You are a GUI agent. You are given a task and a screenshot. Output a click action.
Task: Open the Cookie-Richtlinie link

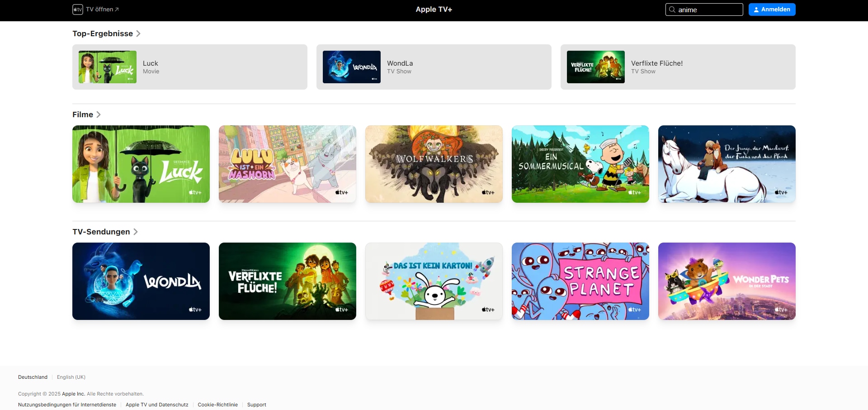click(217, 405)
